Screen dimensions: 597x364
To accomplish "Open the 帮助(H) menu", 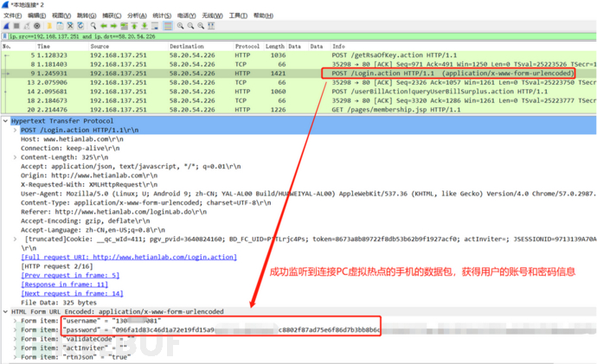I will pyautogui.click(x=263, y=16).
